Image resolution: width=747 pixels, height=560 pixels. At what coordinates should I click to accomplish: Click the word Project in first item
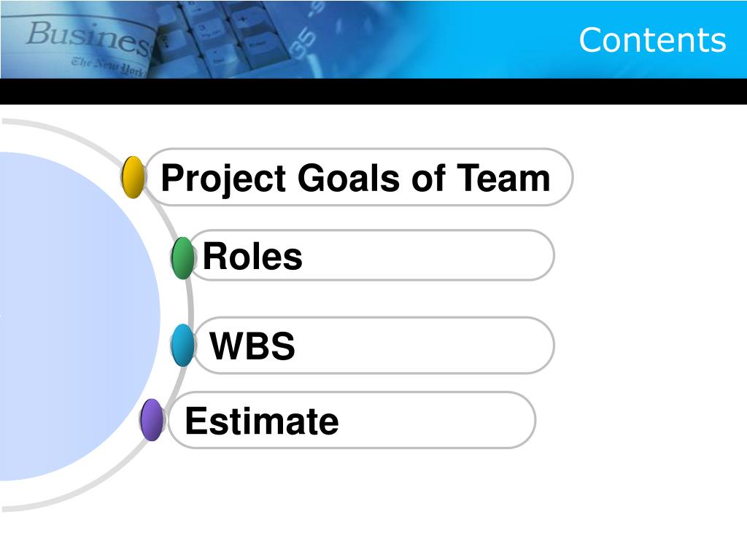pos(223,179)
